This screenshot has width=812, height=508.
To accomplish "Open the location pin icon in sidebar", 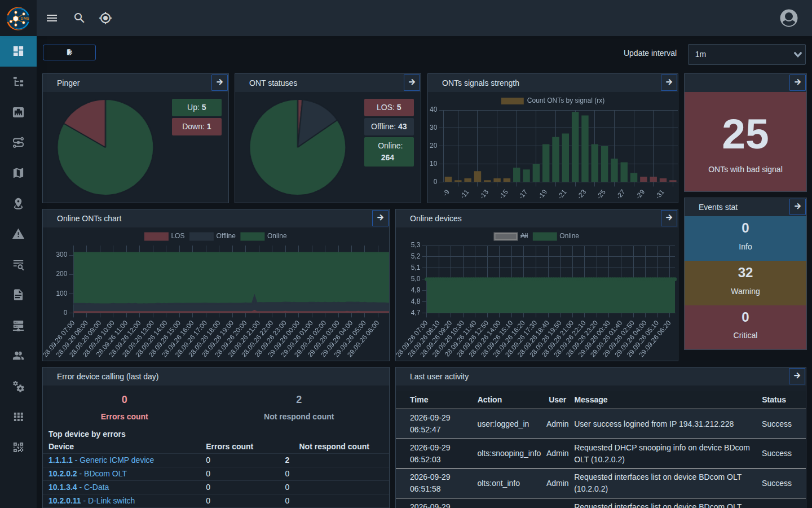I will [x=18, y=204].
